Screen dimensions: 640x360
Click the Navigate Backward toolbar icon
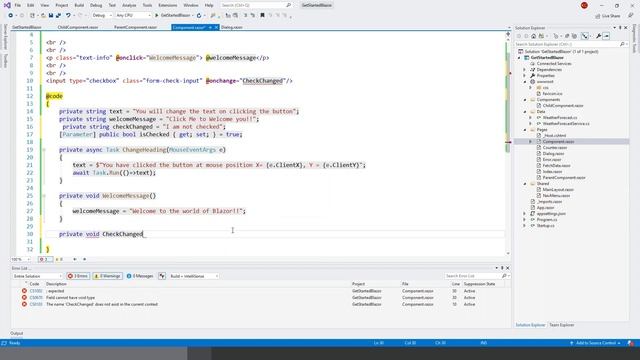(11, 16)
